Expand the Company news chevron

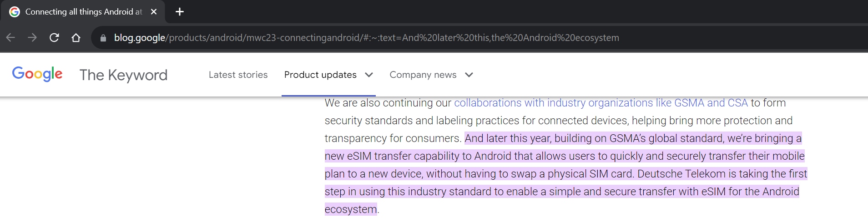(469, 75)
